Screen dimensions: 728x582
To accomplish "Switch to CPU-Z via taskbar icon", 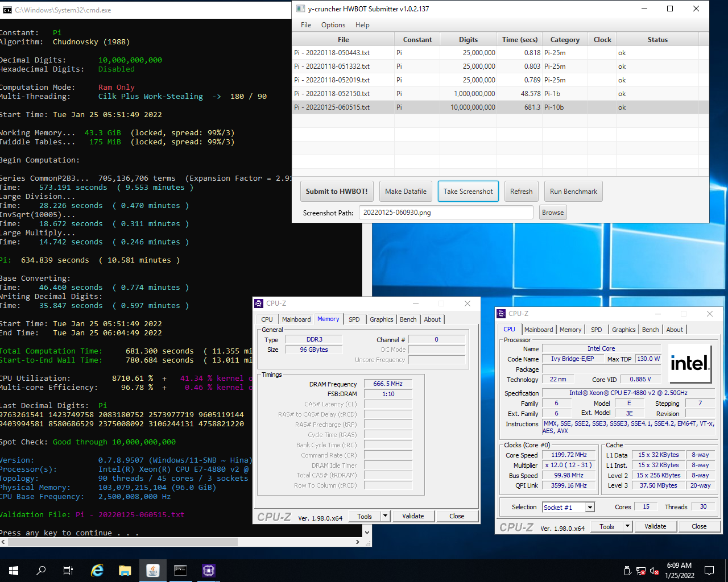I will click(208, 571).
